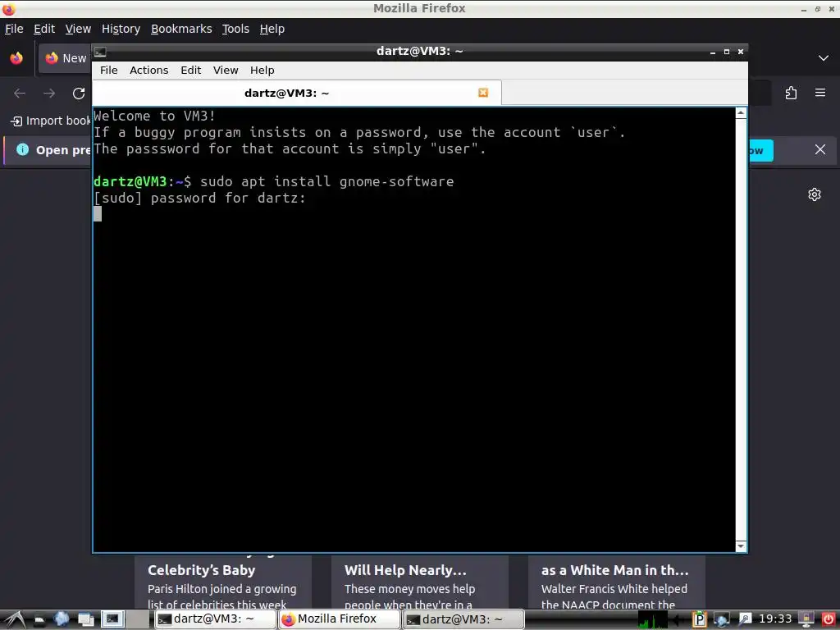Open the new tab page settings gear

pyautogui.click(x=815, y=194)
